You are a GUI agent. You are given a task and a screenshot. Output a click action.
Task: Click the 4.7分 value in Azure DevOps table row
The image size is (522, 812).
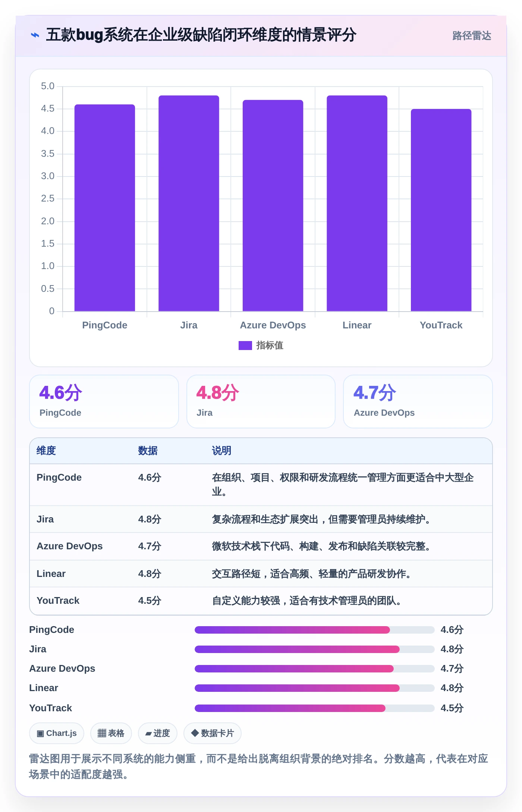point(150,546)
